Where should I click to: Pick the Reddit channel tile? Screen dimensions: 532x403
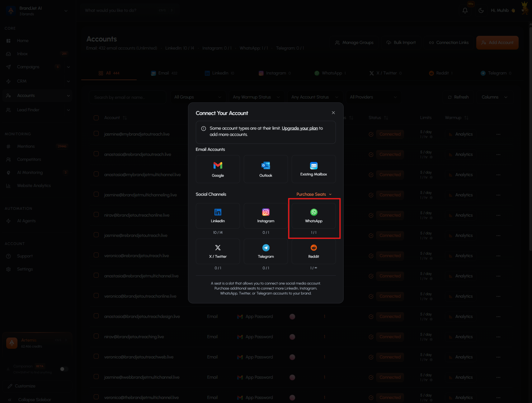click(313, 251)
